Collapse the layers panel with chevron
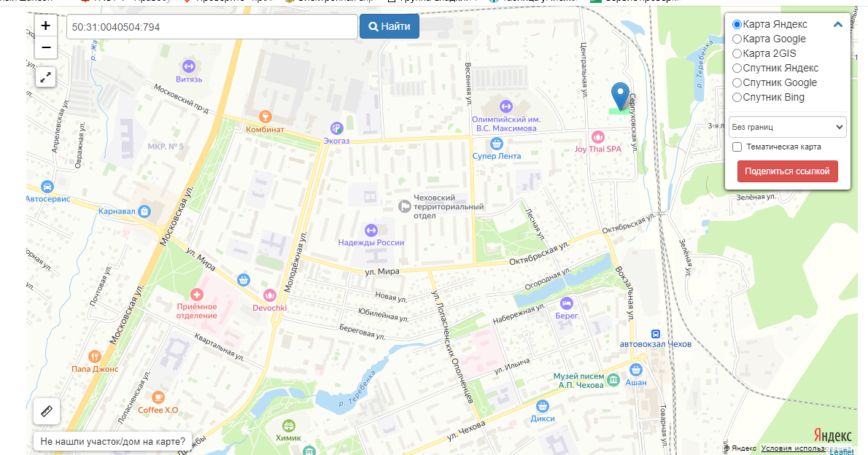The width and height of the screenshot is (868, 455). (x=837, y=24)
